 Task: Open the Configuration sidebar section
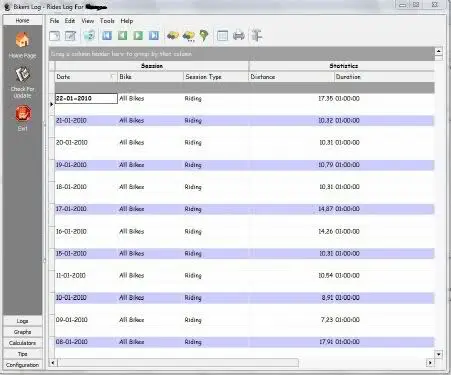pyautogui.click(x=23, y=365)
